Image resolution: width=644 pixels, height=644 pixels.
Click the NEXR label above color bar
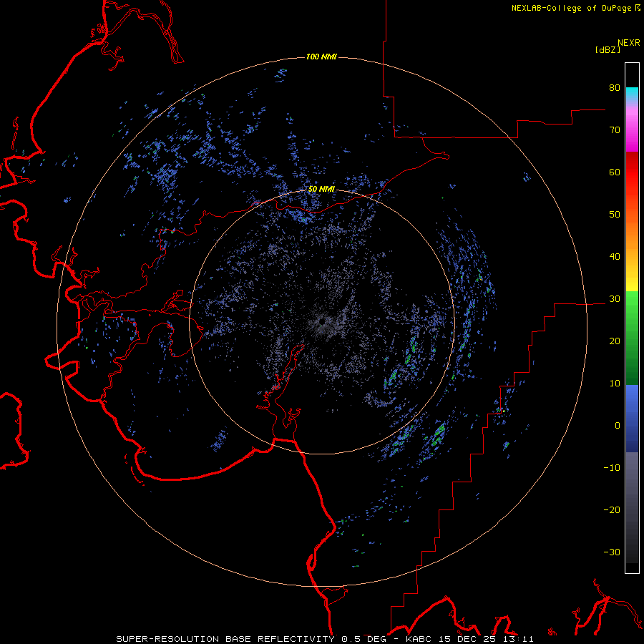pyautogui.click(x=629, y=43)
